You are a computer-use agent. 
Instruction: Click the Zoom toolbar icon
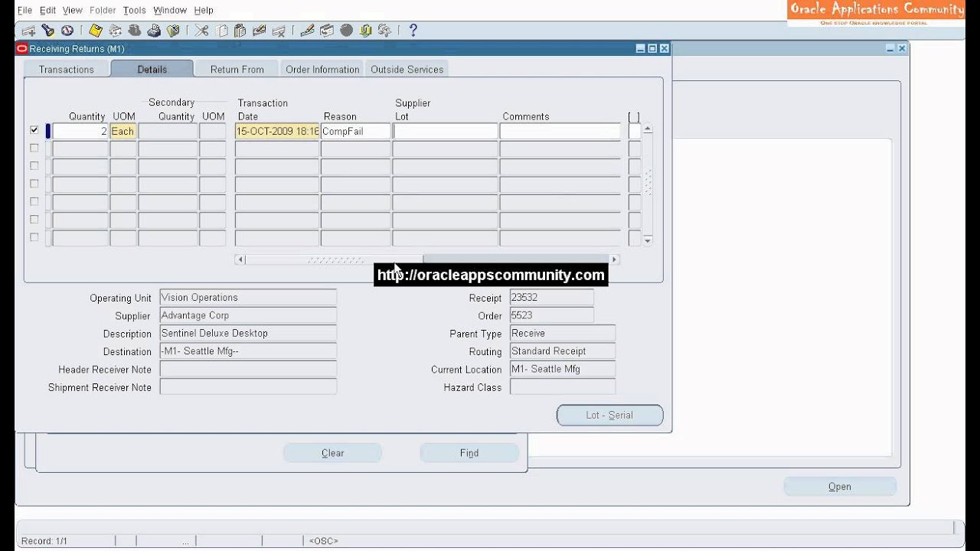pyautogui.click(x=327, y=31)
